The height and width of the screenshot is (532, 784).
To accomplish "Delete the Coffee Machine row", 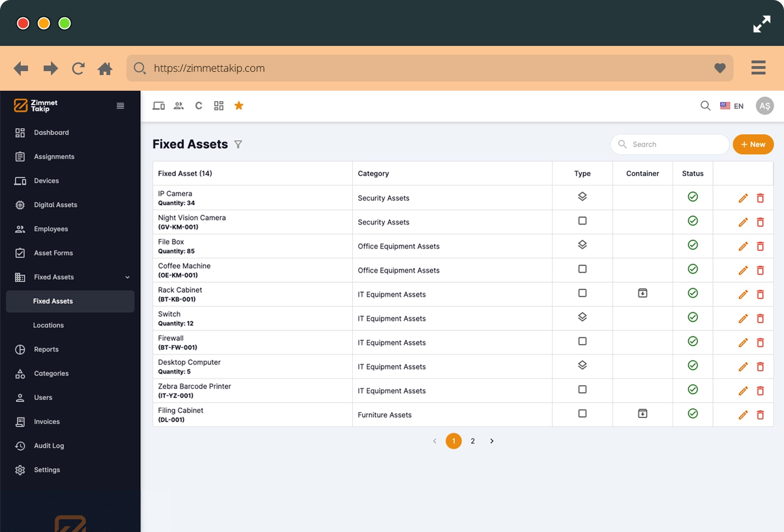I will click(760, 270).
